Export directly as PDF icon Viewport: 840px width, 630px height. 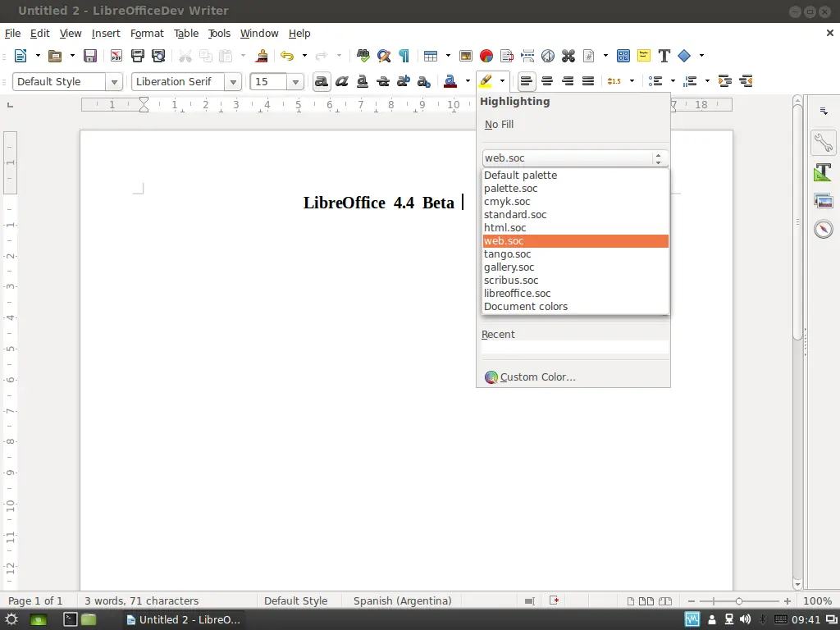[116, 56]
